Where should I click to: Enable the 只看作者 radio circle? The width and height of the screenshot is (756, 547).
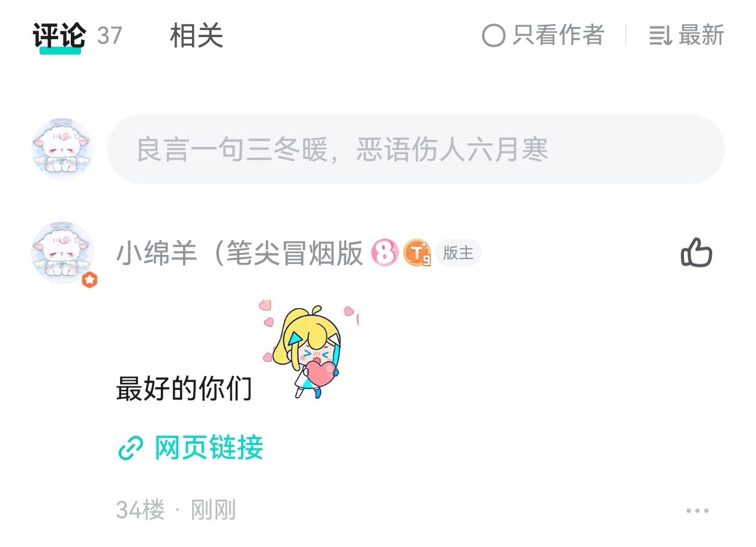(493, 36)
